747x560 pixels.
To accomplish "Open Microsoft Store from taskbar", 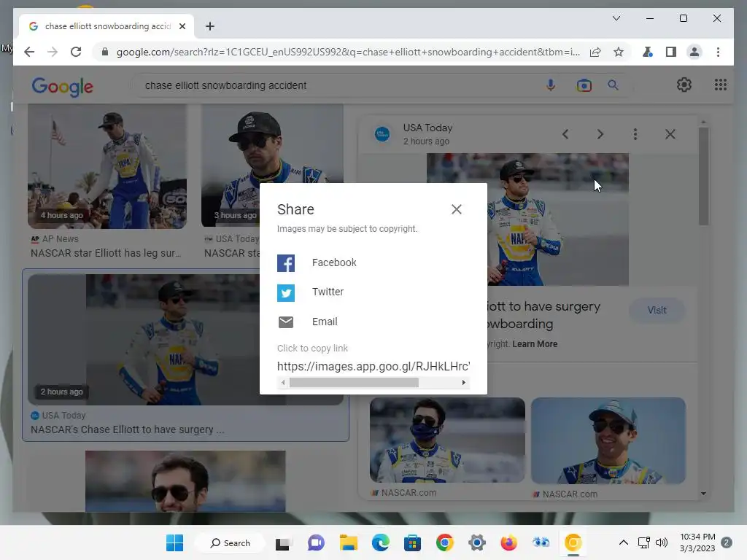I will pos(412,542).
